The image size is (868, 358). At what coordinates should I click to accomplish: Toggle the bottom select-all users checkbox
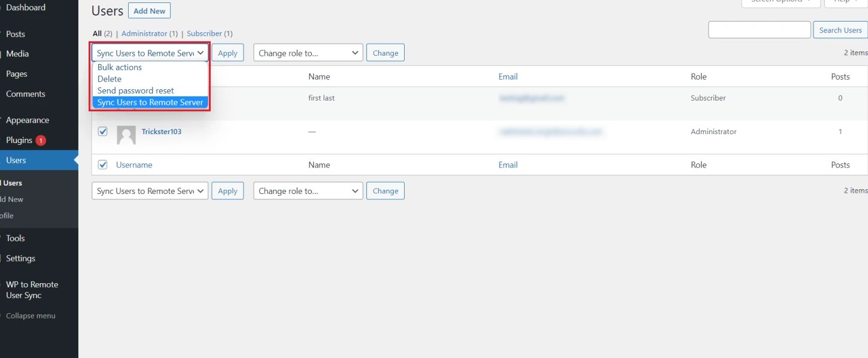click(102, 165)
